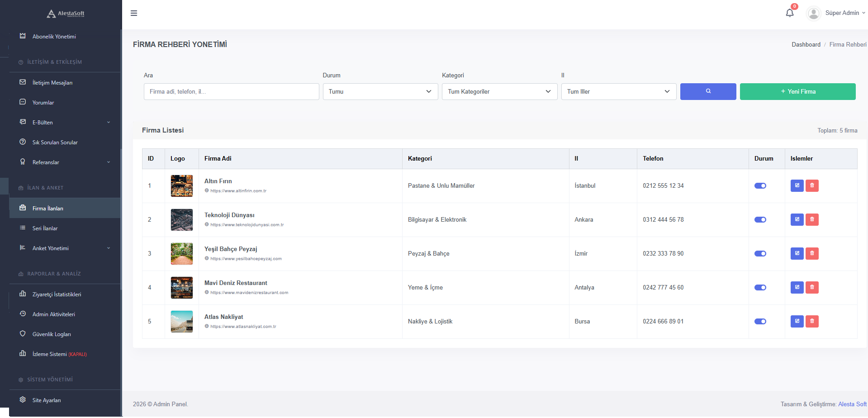The width and height of the screenshot is (868, 418).
Task: Toggle status switch for Atlas Nakliyat
Action: 760,321
